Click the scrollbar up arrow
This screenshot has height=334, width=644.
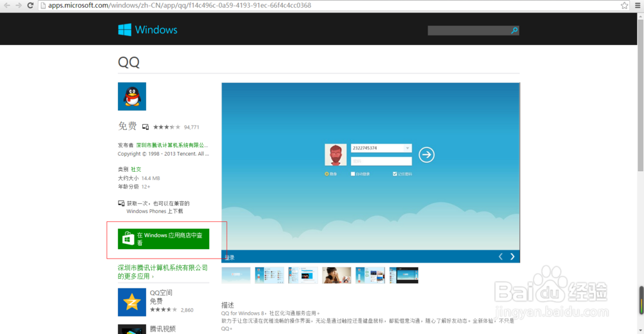click(640, 16)
